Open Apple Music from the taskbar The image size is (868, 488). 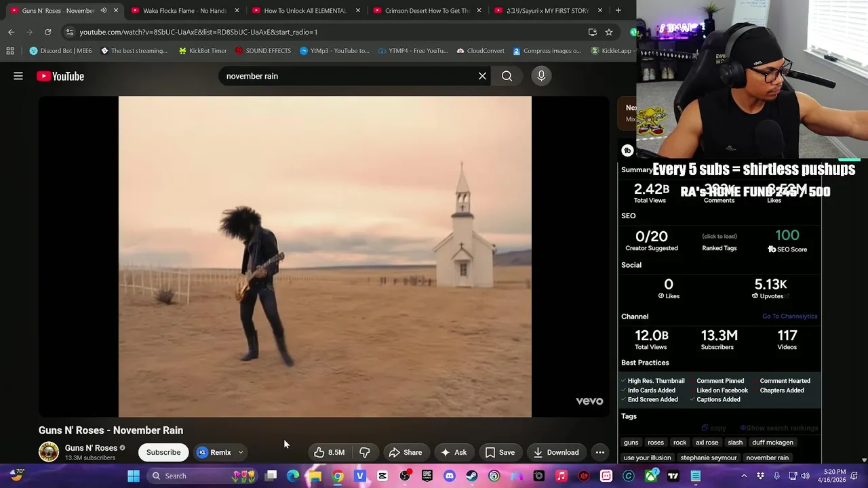(561, 476)
